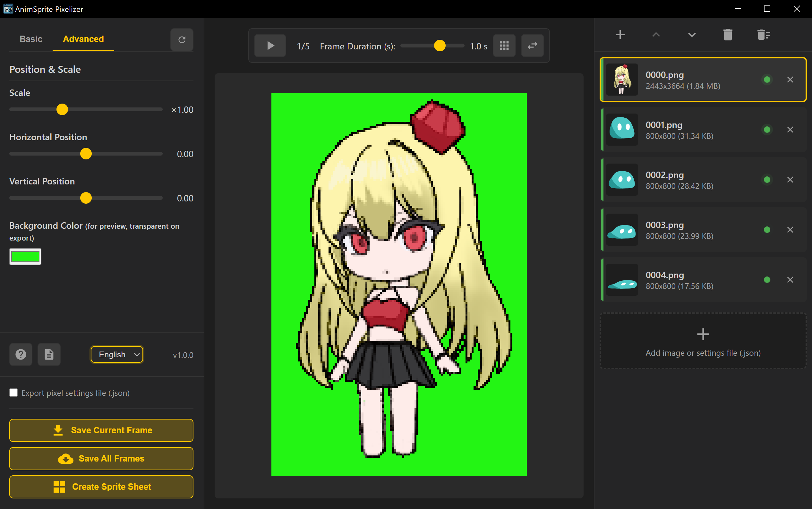
Task: Click the reset settings refresh icon
Action: point(182,40)
